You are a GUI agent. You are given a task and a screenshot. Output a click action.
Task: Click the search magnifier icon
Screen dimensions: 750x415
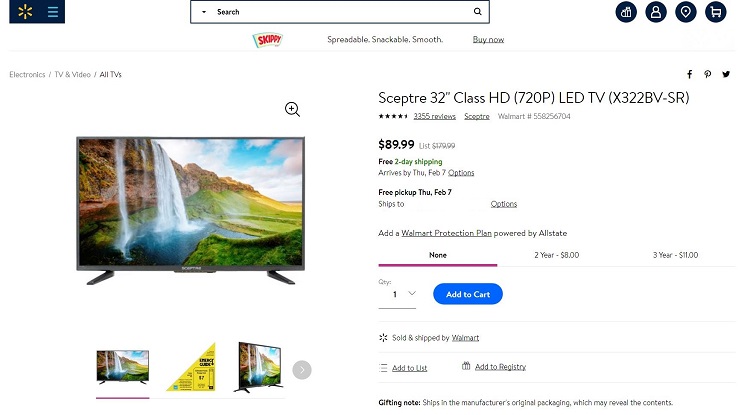(477, 11)
